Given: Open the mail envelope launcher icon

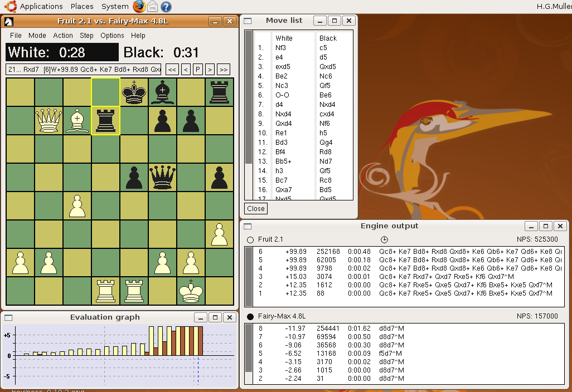Looking at the screenshot, I should (153, 6).
